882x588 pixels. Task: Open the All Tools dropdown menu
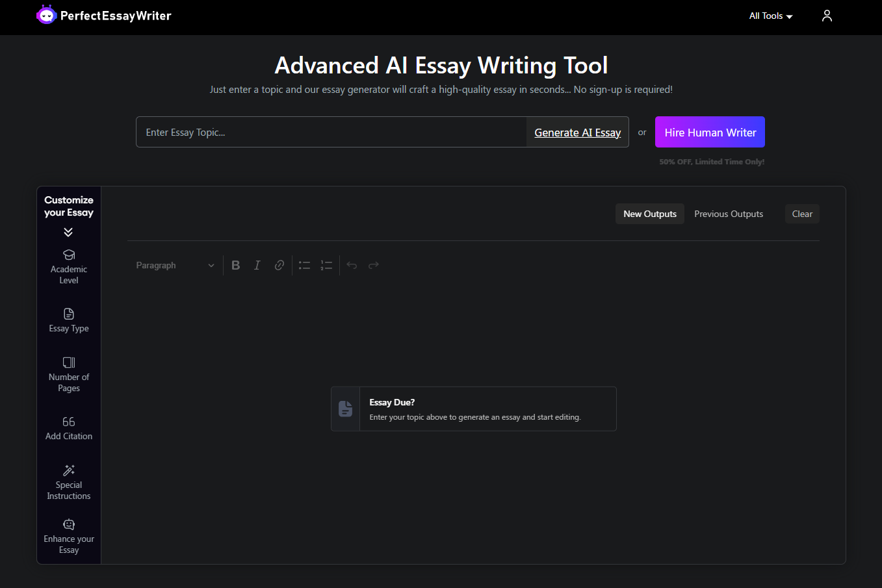click(771, 16)
